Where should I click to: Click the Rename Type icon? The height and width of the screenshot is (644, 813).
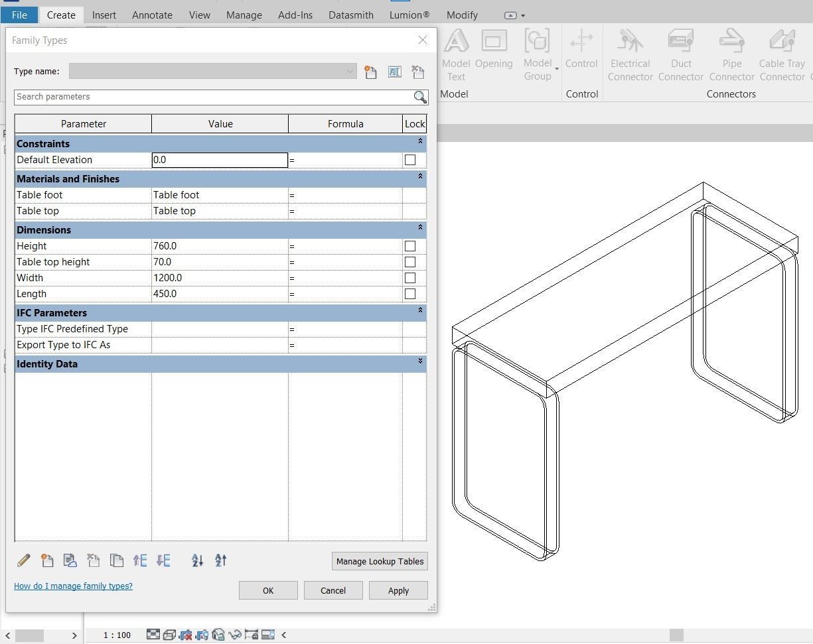pos(394,72)
